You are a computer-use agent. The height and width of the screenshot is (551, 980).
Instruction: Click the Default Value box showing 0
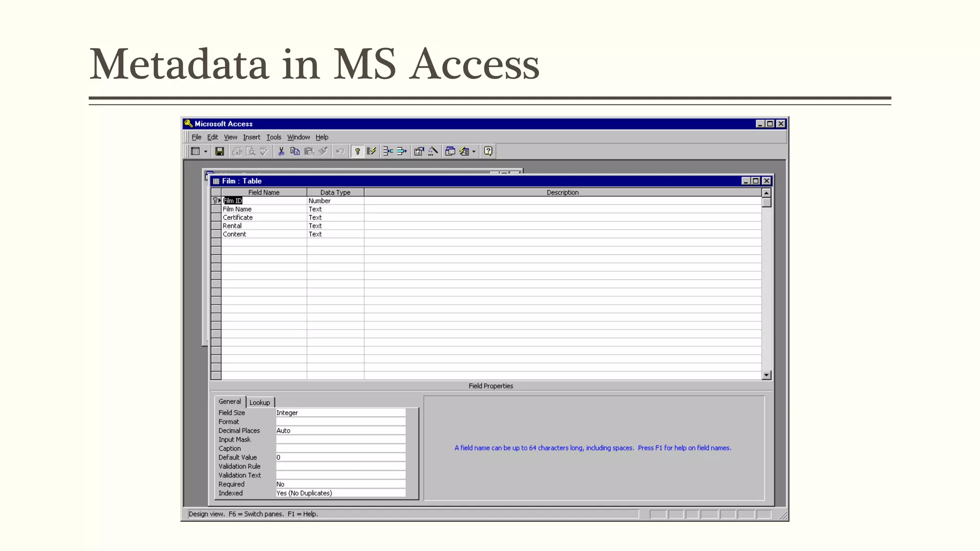click(341, 458)
